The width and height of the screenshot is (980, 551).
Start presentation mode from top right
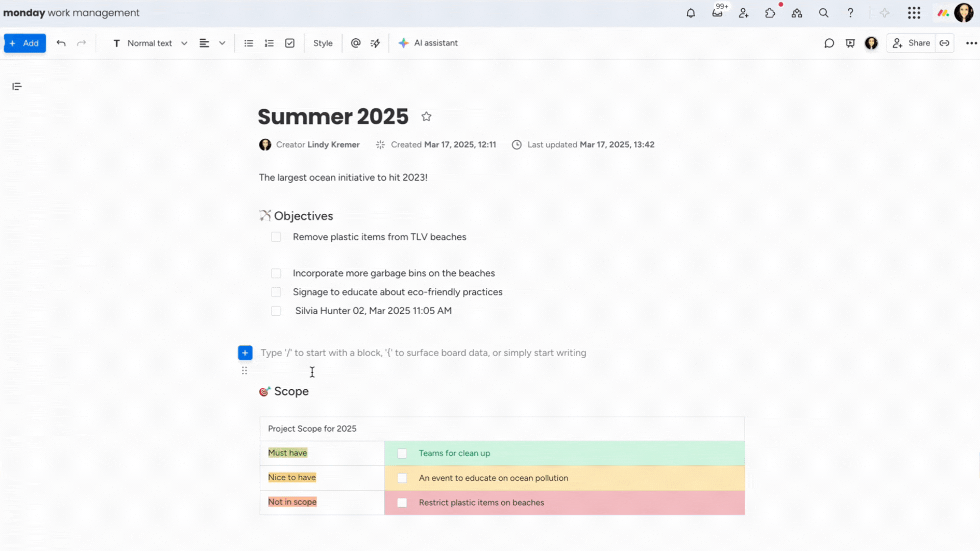point(850,43)
